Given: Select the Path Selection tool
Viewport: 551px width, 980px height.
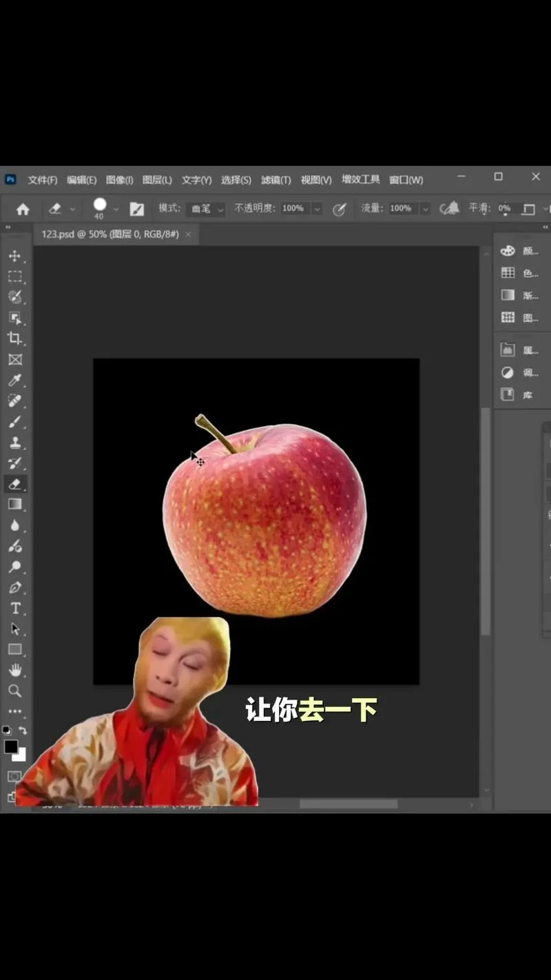Looking at the screenshot, I should tap(15, 629).
